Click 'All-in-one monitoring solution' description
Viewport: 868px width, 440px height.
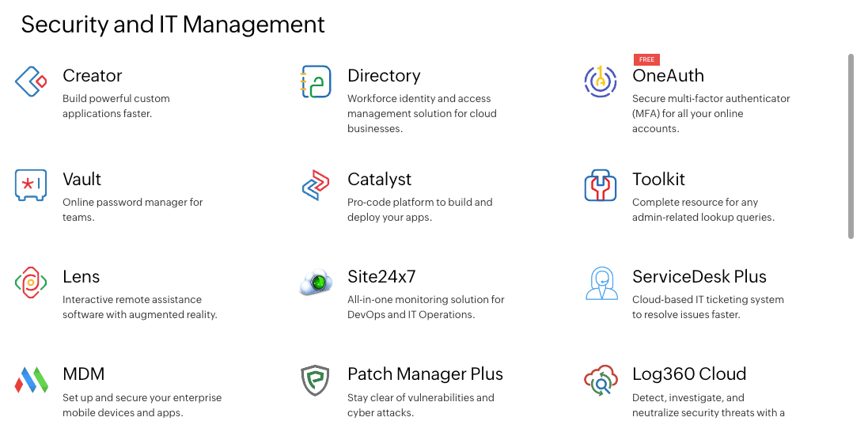426,306
